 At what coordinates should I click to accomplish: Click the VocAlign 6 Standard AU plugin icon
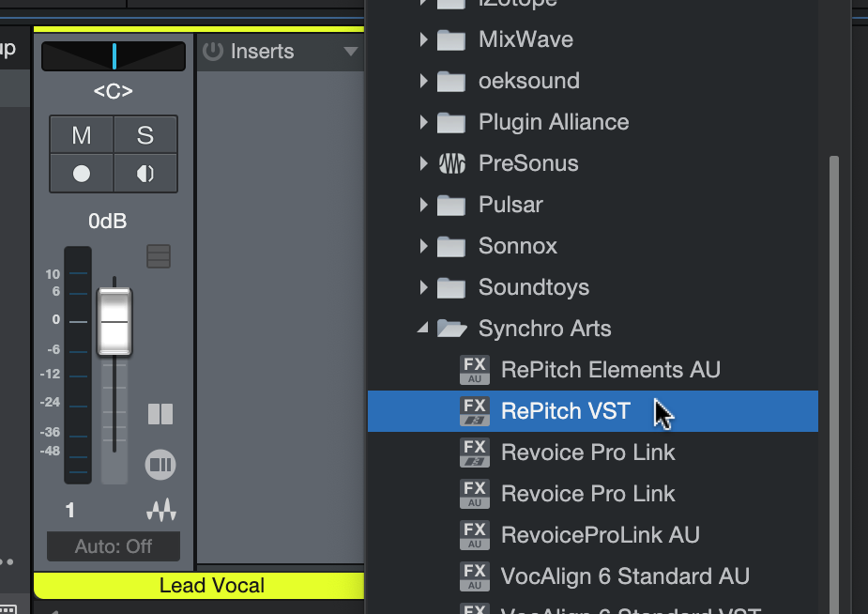click(475, 576)
